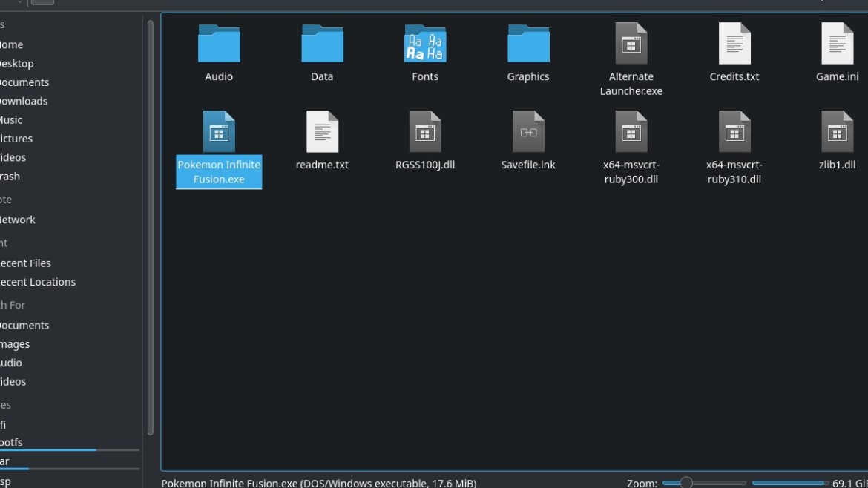This screenshot has height=488, width=868.
Task: Select Pokemon Infinite Fusion.exe icon
Action: [x=219, y=132]
